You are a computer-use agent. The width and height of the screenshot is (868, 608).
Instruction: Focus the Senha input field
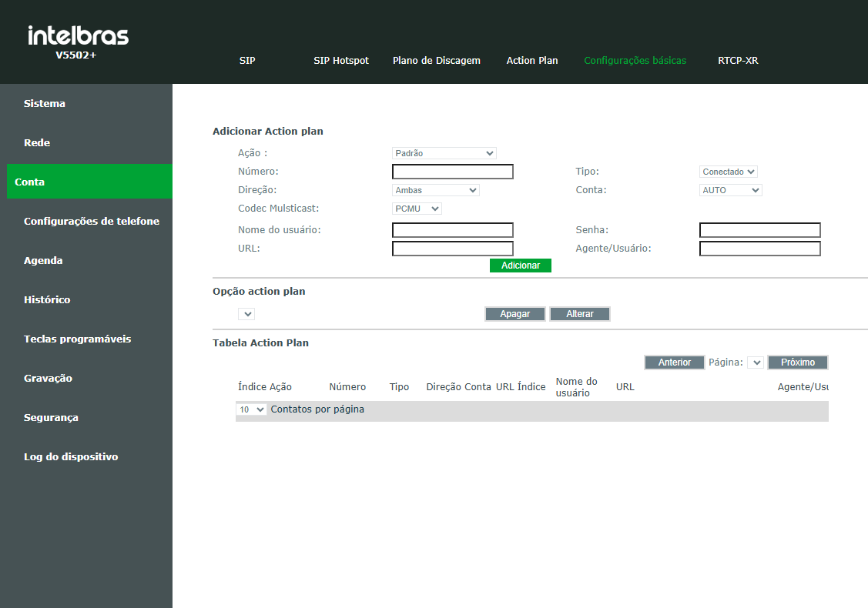click(760, 230)
